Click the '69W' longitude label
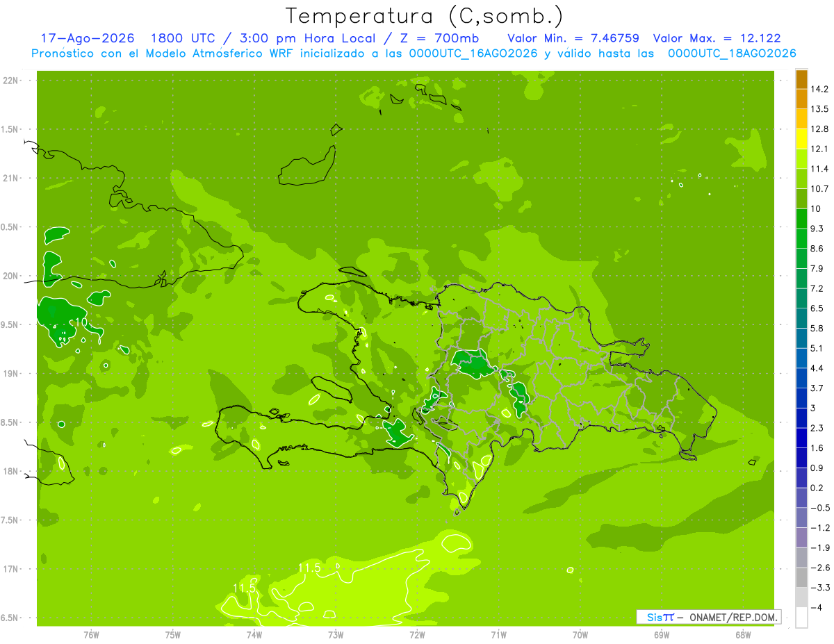The image size is (834, 644). [x=661, y=634]
